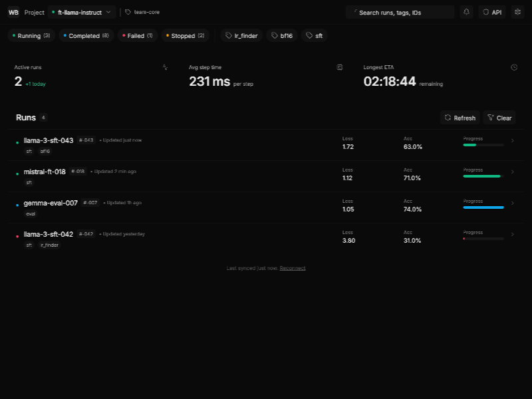Click the API icon in the top bar
This screenshot has width=532, height=399.
[x=492, y=12]
